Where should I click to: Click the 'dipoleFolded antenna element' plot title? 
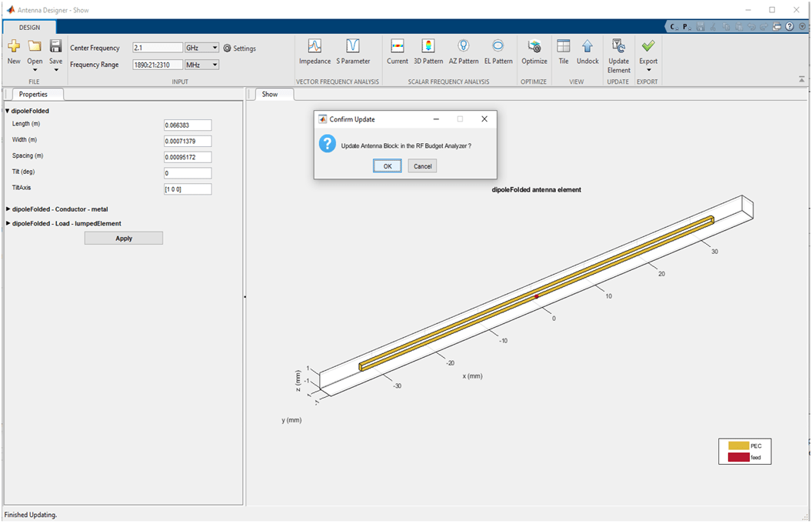[537, 190]
